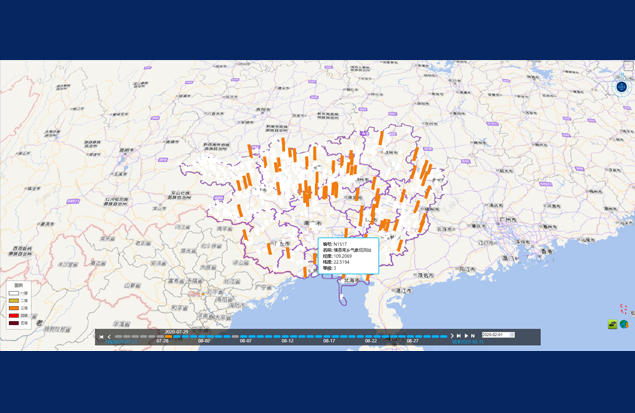The height and width of the screenshot is (413, 635).
Task: Click the 08-02 mark on the timeline
Action: [204, 341]
